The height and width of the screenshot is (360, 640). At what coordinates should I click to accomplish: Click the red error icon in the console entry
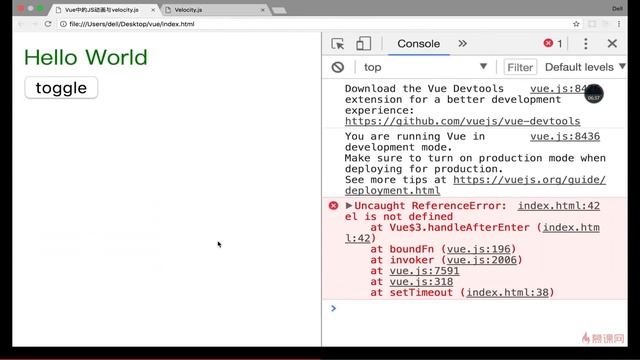[x=333, y=205]
